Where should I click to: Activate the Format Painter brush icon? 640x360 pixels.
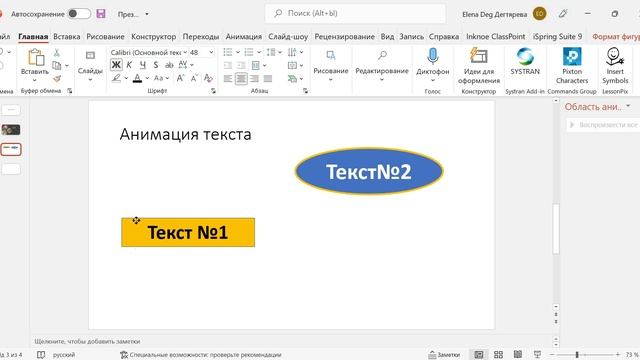pos(57,78)
